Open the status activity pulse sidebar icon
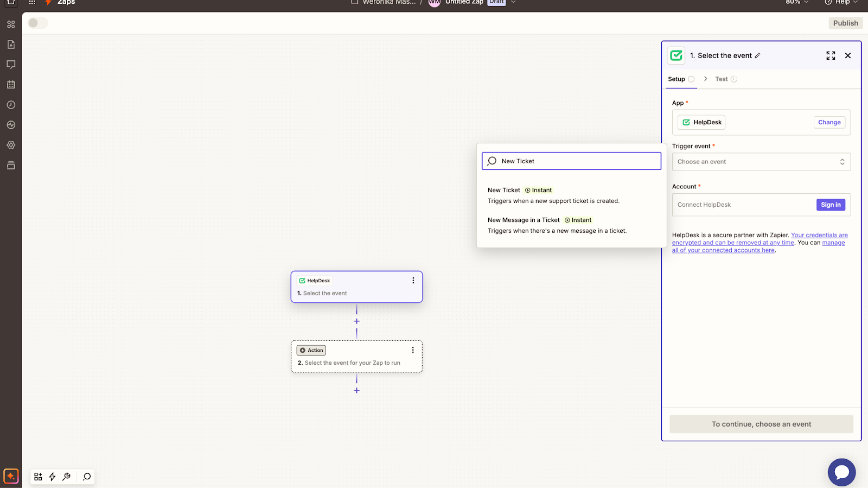The image size is (868, 488). tap(11, 125)
